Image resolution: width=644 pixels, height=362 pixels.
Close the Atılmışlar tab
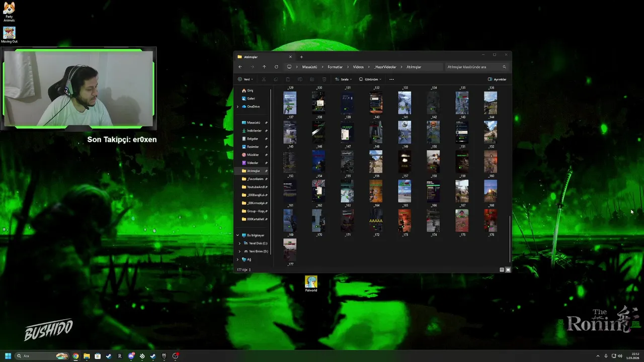[x=290, y=57]
